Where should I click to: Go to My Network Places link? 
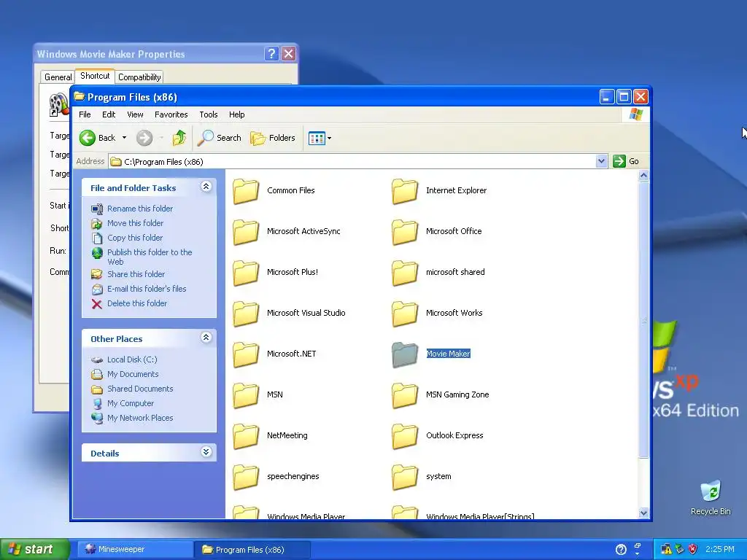[x=140, y=418]
